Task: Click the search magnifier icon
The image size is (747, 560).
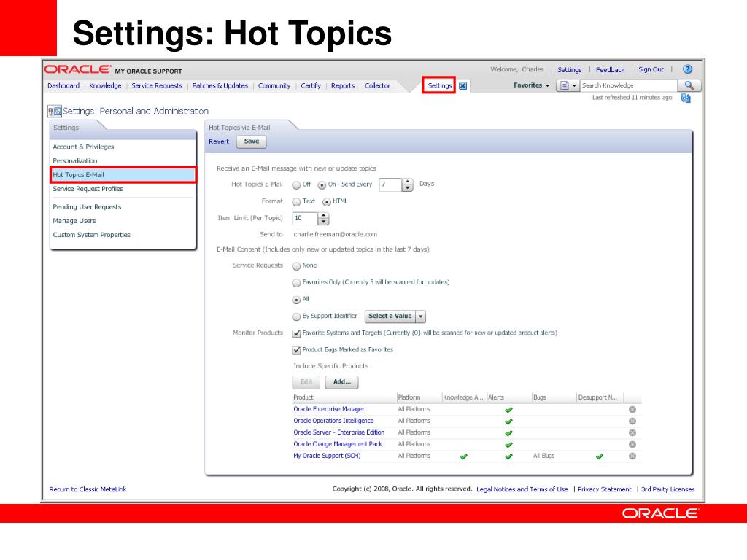Action: point(689,85)
